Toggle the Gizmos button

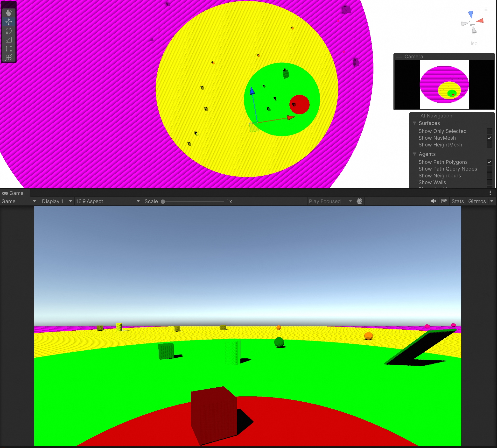coord(476,201)
